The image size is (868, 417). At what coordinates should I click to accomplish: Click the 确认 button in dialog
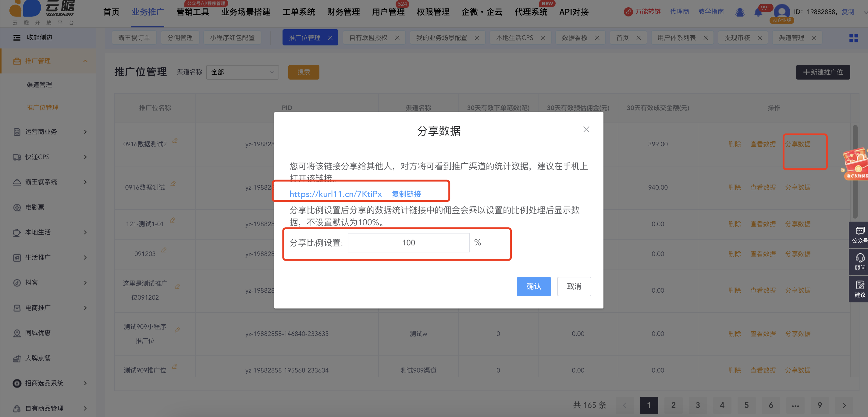(533, 287)
